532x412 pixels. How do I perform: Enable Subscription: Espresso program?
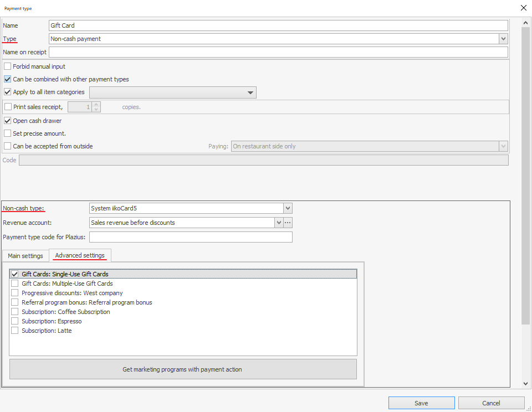click(15, 321)
